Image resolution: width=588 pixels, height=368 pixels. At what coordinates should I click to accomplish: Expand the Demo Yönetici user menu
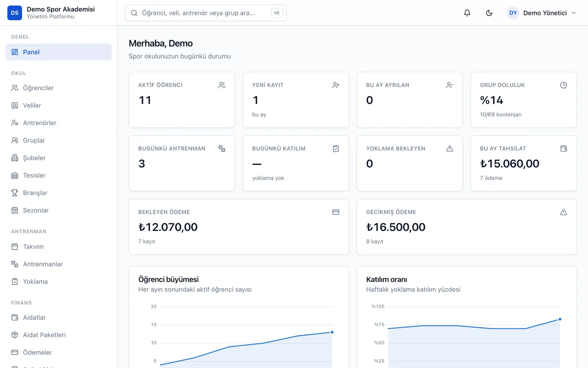coord(542,13)
